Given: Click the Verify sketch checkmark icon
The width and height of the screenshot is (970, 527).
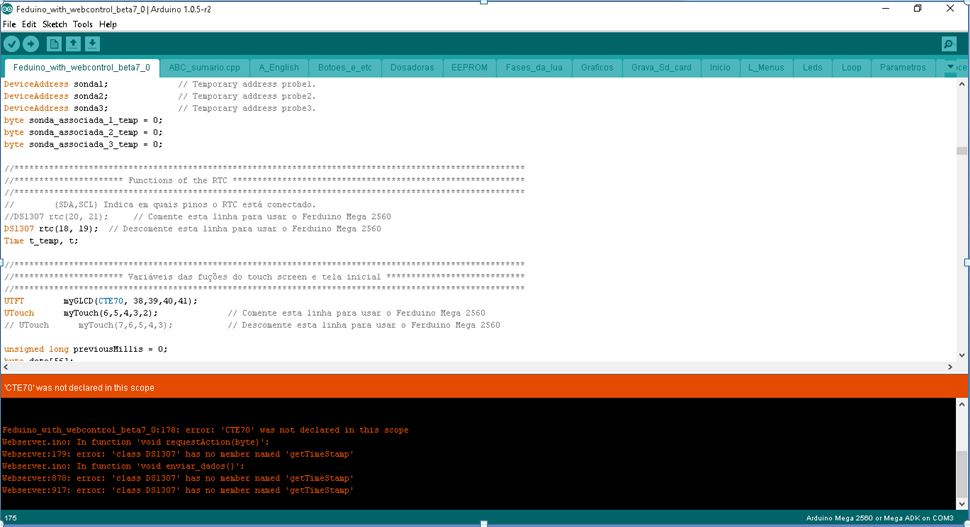Looking at the screenshot, I should [x=12, y=44].
